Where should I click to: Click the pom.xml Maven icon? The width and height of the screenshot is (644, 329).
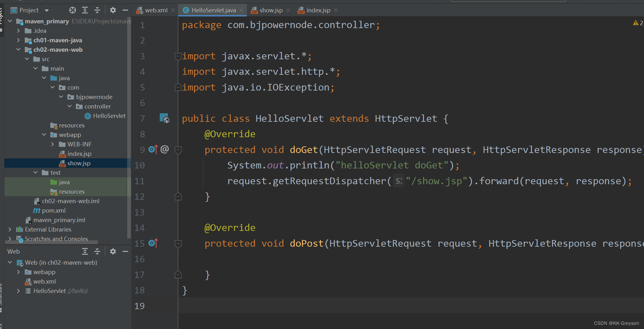[x=37, y=210]
